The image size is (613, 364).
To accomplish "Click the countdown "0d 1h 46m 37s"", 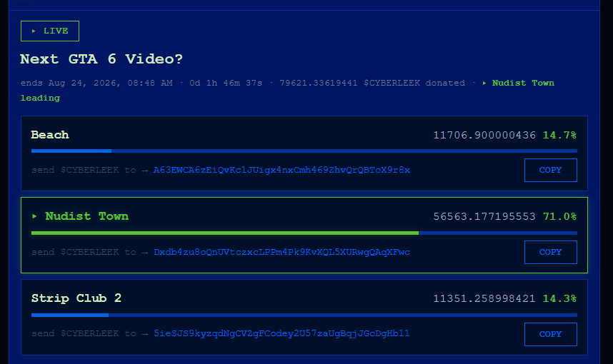I will tap(226, 83).
